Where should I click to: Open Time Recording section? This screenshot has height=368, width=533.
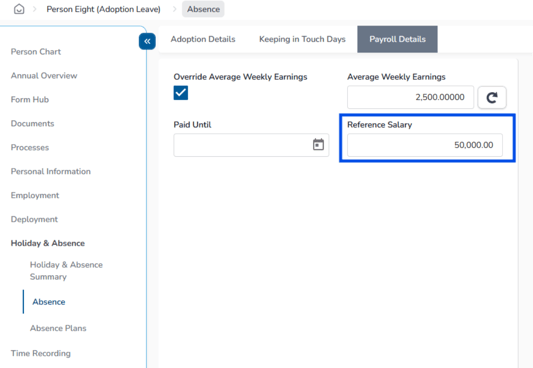(41, 353)
